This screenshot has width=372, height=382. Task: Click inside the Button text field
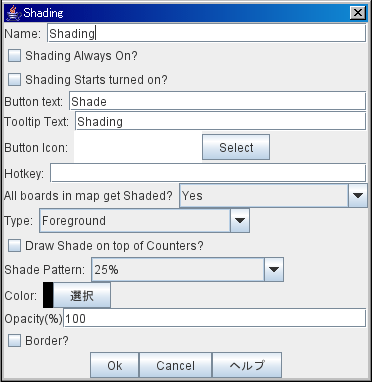[x=218, y=101]
